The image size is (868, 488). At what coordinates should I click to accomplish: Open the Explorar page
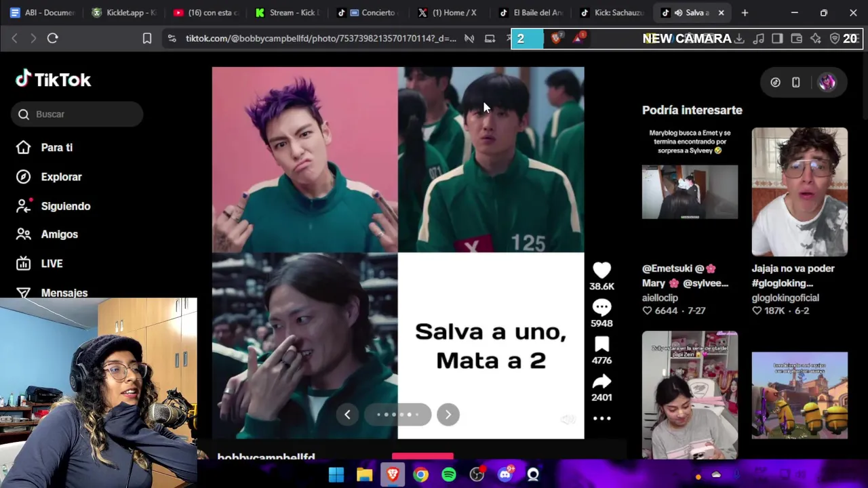[x=61, y=177]
